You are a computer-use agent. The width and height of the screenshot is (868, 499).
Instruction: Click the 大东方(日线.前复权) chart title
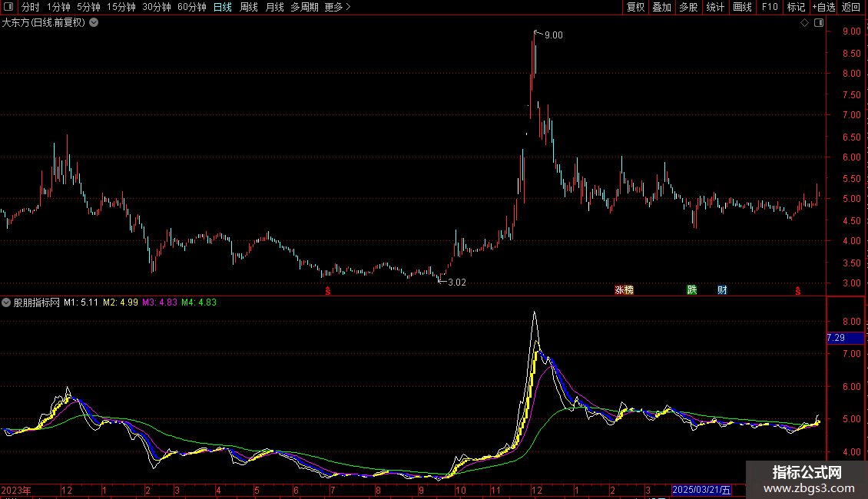tap(44, 23)
